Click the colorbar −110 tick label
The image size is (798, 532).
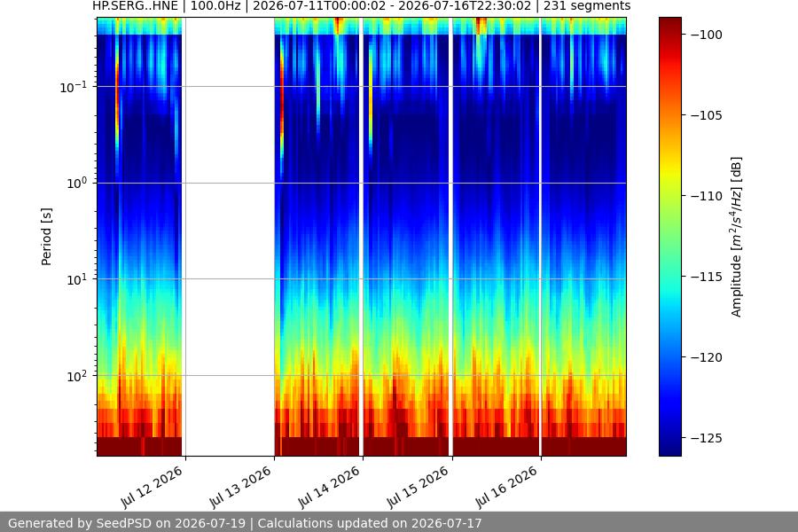[x=706, y=196]
